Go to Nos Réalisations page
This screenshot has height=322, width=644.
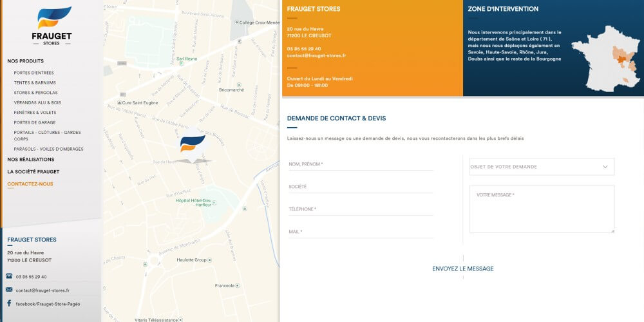coord(31,159)
